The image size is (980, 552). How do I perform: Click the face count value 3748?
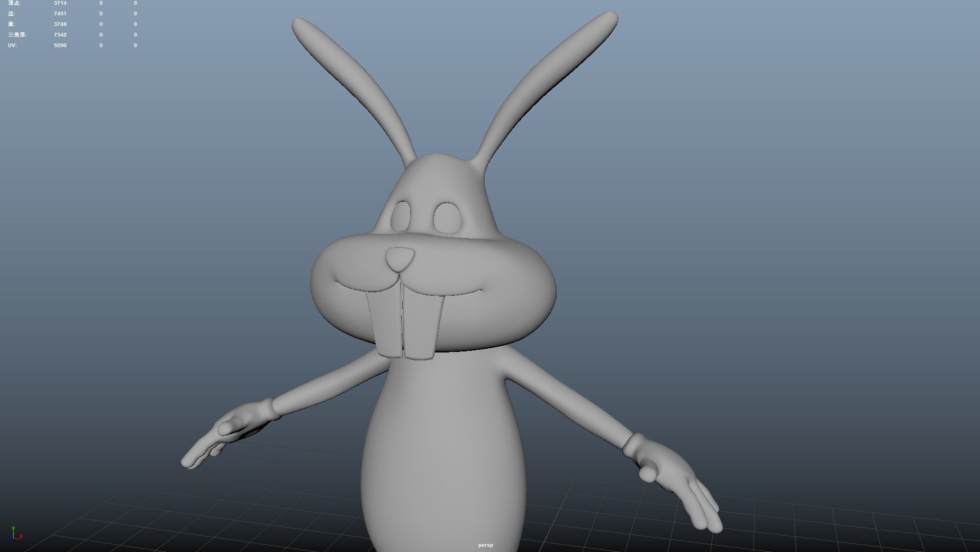60,24
